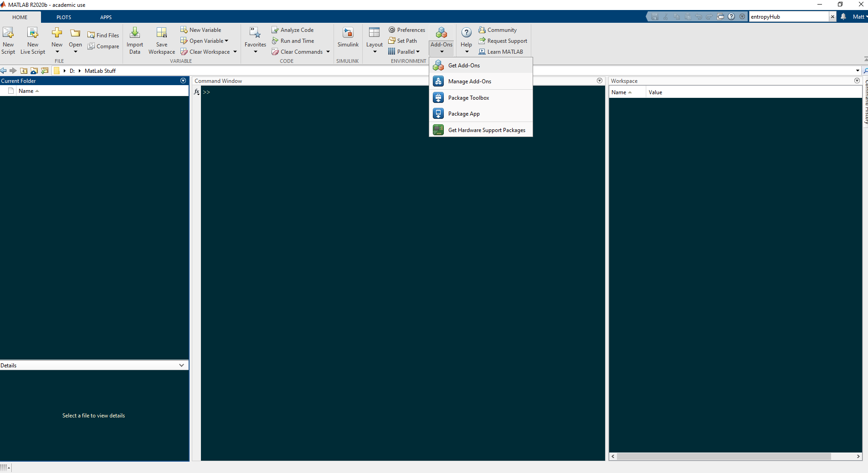This screenshot has width=868, height=473.
Task: Choose Get Hardware Support Packages
Action: click(x=481, y=130)
